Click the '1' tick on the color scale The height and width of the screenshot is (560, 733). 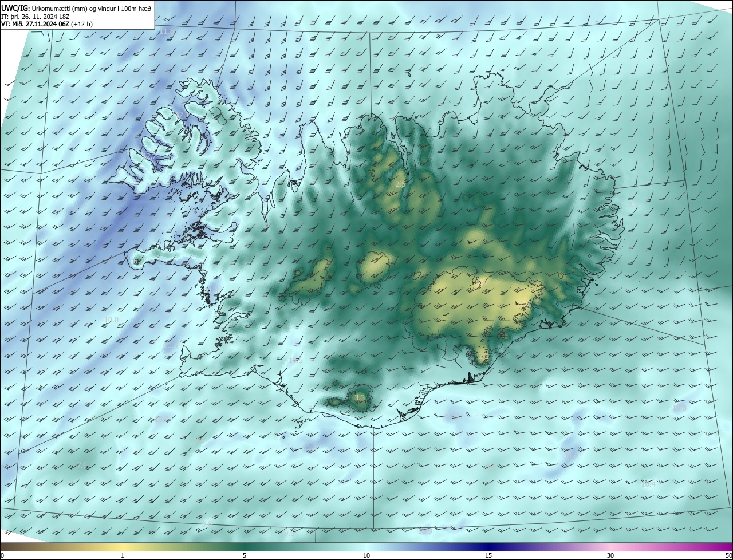tap(123, 555)
